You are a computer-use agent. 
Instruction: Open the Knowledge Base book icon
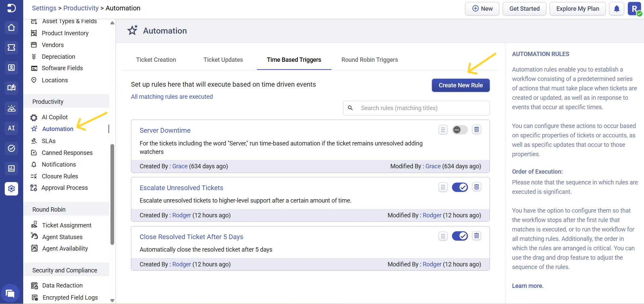point(11,88)
